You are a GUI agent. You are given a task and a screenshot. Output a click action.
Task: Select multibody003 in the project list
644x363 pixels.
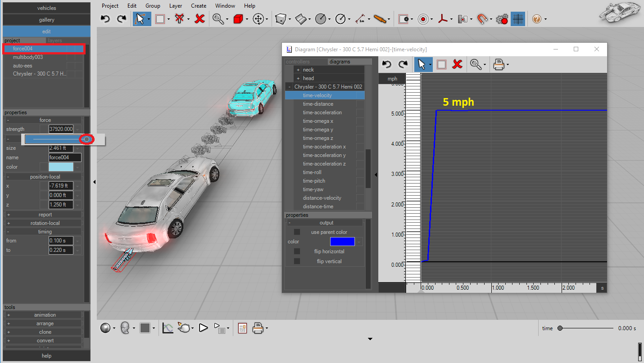(x=28, y=57)
